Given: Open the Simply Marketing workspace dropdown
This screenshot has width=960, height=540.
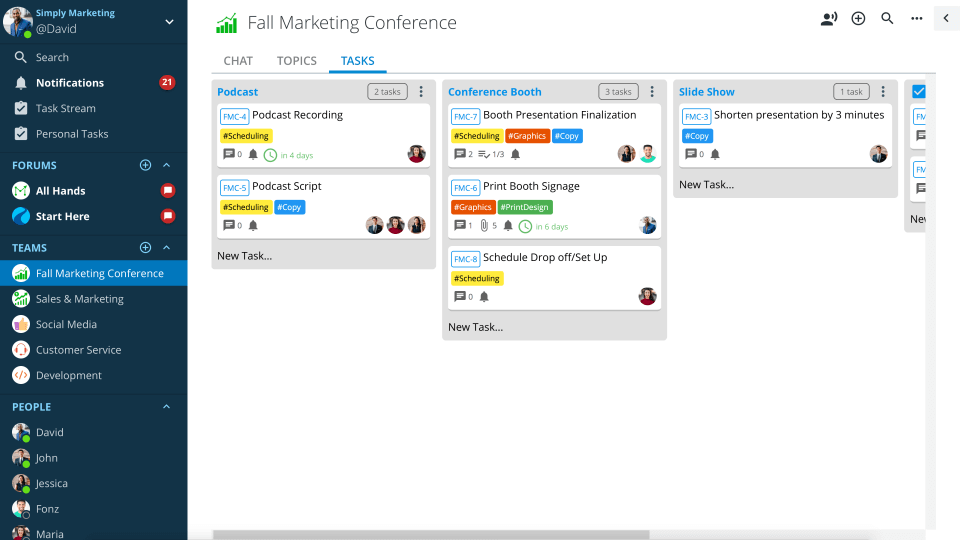Looking at the screenshot, I should click(x=169, y=21).
